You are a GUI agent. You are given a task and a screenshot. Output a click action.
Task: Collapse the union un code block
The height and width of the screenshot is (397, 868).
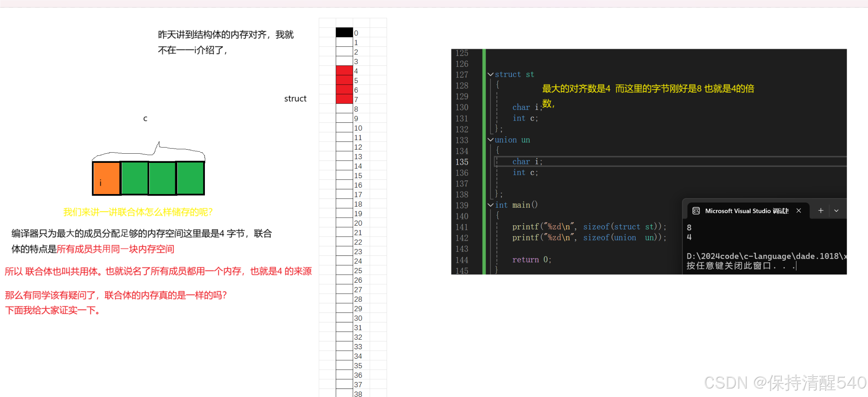[491, 140]
